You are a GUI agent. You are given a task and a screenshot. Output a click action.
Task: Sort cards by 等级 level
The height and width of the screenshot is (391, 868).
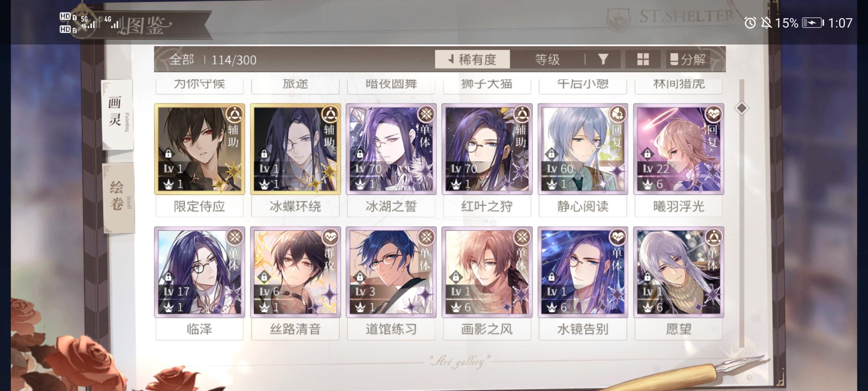pos(548,59)
